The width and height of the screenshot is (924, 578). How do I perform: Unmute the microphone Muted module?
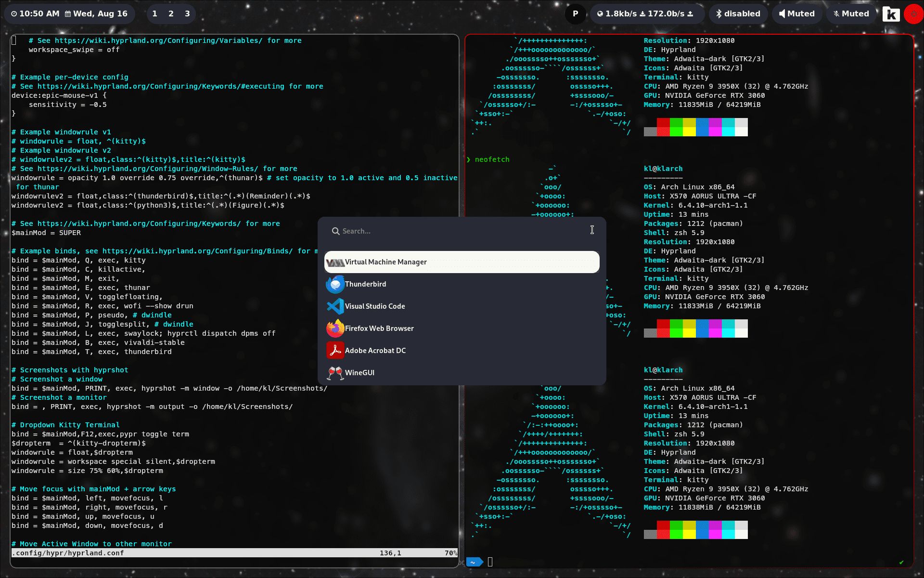(851, 14)
